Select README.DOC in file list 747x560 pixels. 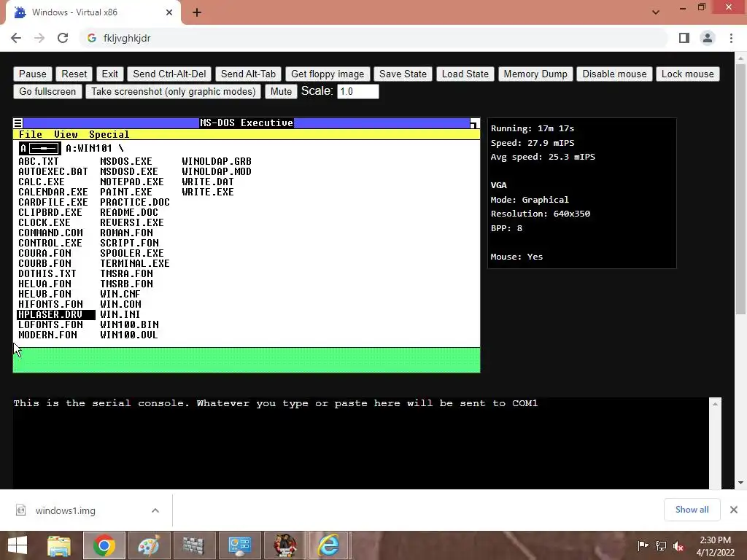[x=129, y=213]
